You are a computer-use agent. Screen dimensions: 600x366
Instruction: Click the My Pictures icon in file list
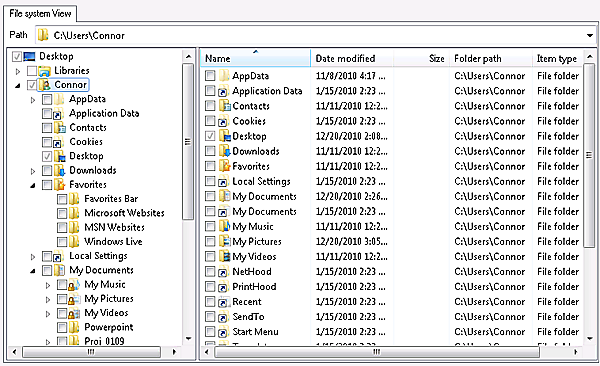225,241
